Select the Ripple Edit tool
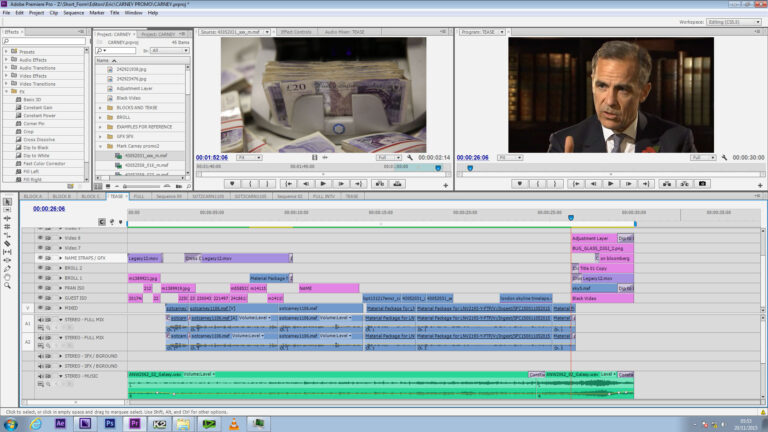Image resolution: width=768 pixels, height=432 pixels. [x=7, y=218]
